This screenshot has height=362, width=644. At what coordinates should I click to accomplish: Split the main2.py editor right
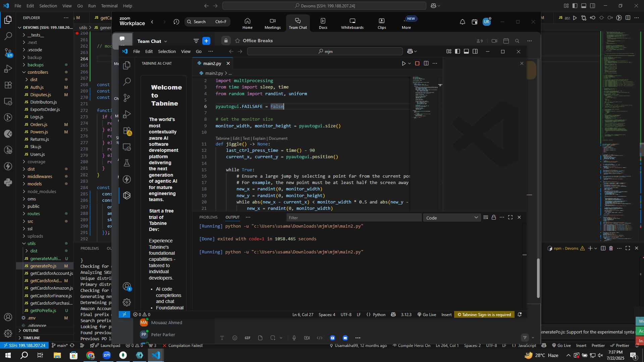pos(426,63)
